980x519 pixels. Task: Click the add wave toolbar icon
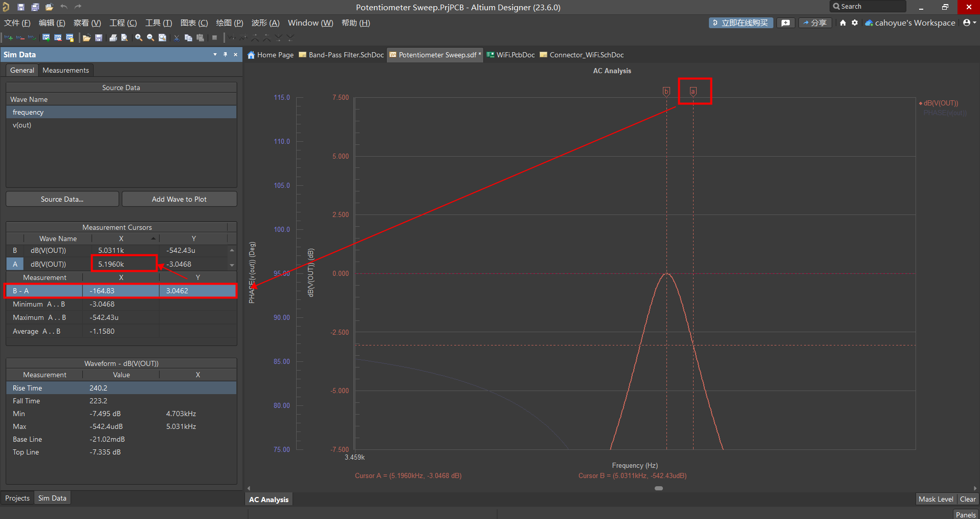click(x=9, y=38)
